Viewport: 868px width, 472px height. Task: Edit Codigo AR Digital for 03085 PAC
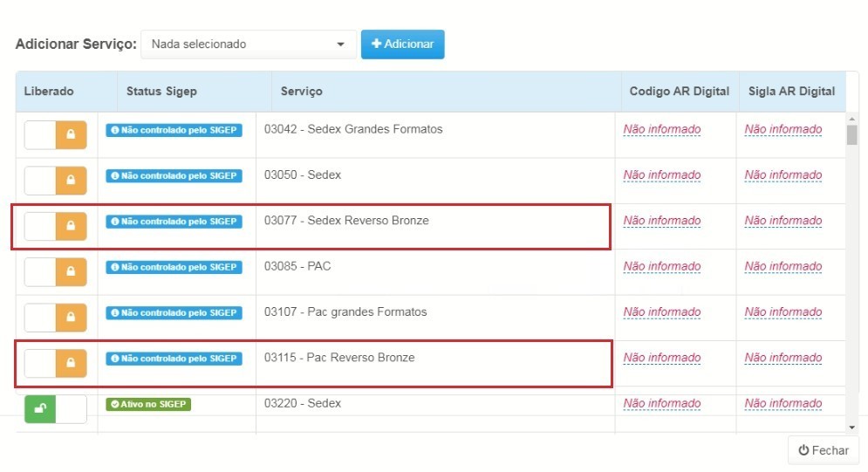click(662, 266)
